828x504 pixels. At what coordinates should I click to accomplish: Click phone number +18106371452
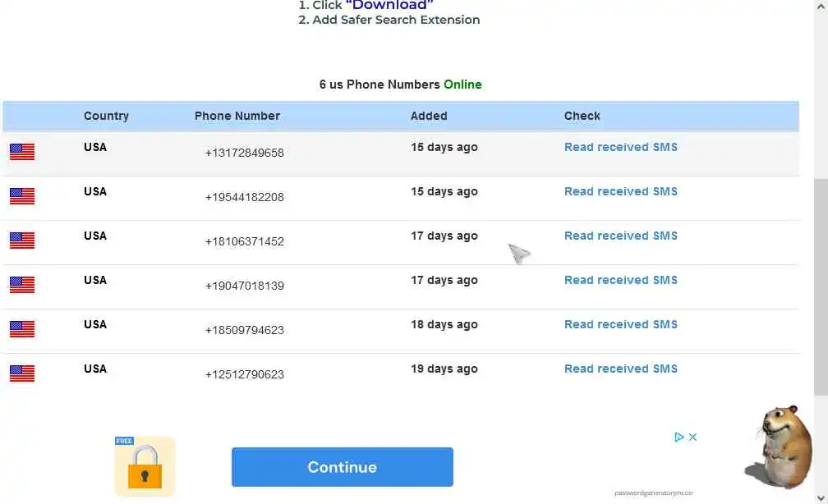[245, 241]
